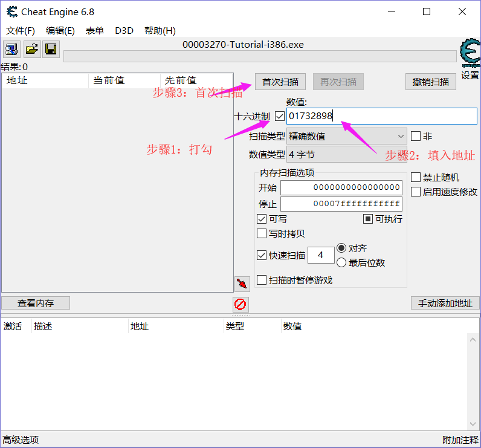The height and width of the screenshot is (448, 481).
Task: Enable the 启用速度修改 checkbox
Action: click(x=416, y=192)
